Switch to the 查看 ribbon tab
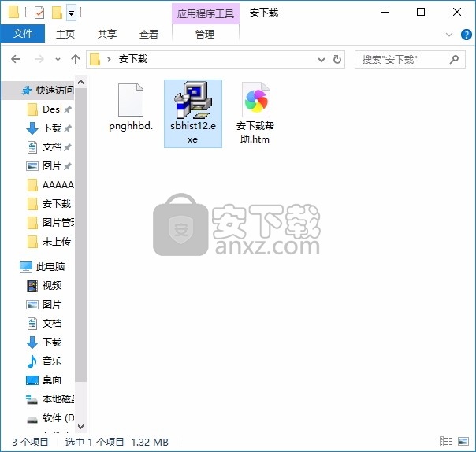 149,34
